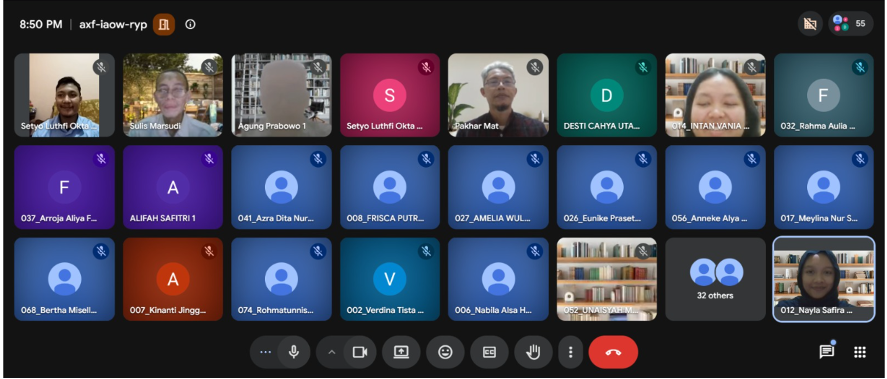Viewport: 887px width, 379px height.
Task: Select Sulis Marsudi video tile
Action: coord(173,95)
